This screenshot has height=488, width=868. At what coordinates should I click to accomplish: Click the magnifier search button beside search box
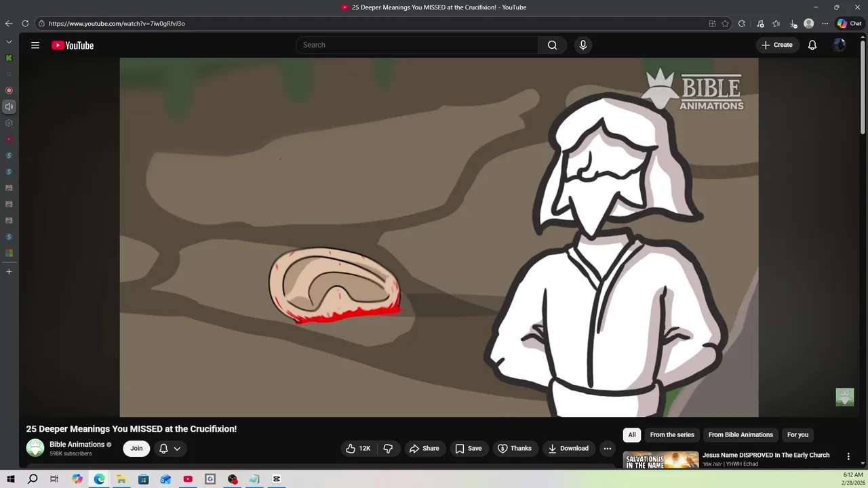552,45
